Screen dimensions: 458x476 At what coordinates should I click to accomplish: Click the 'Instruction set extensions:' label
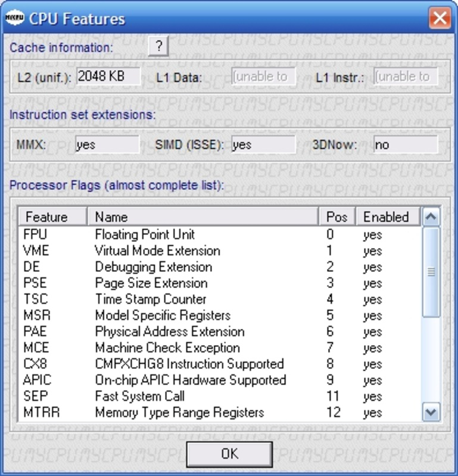click(82, 115)
